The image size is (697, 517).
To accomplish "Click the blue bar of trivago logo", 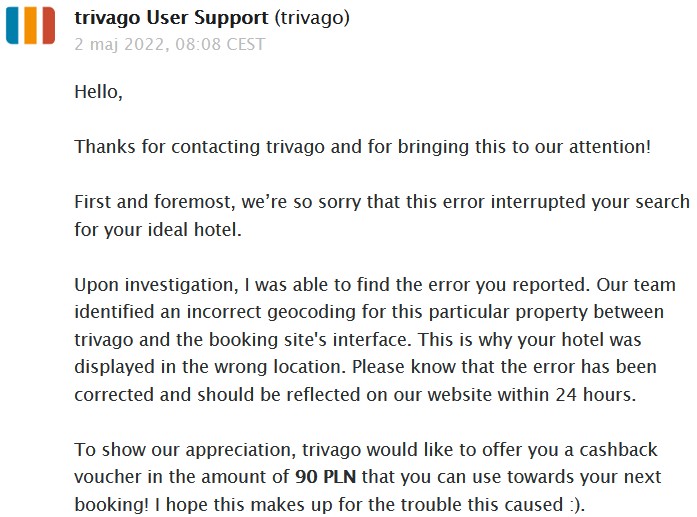I will pos(12,25).
